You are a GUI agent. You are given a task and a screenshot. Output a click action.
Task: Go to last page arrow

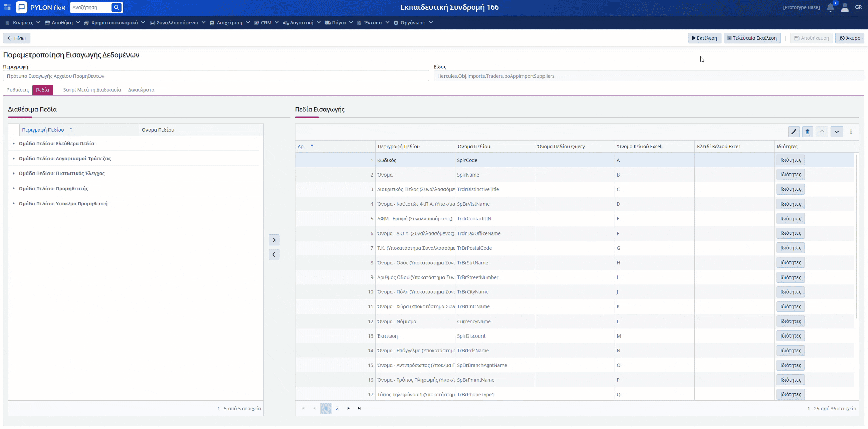click(x=359, y=408)
